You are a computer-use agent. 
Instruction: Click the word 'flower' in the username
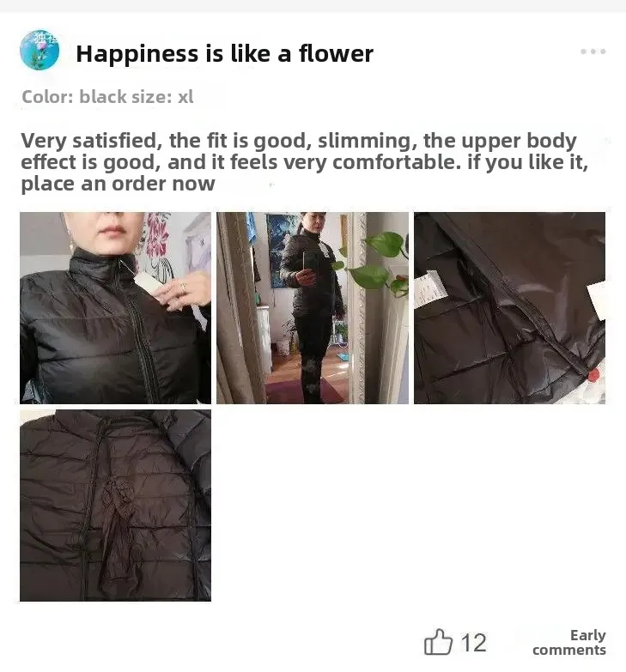click(x=336, y=54)
